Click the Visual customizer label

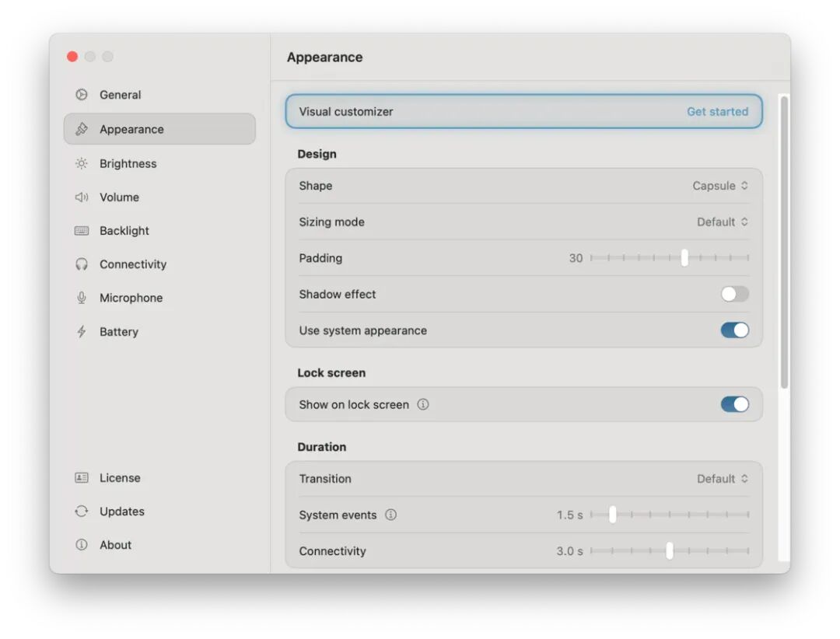pos(346,111)
